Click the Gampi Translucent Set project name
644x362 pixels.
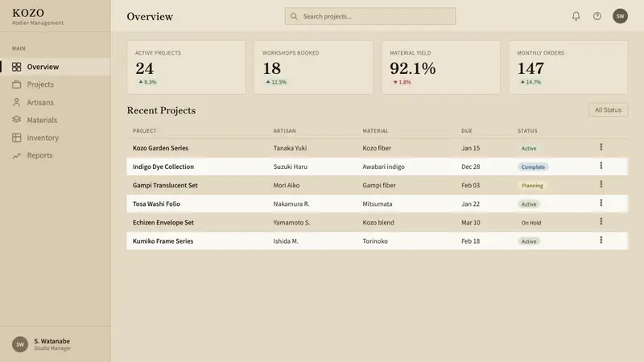(x=165, y=185)
